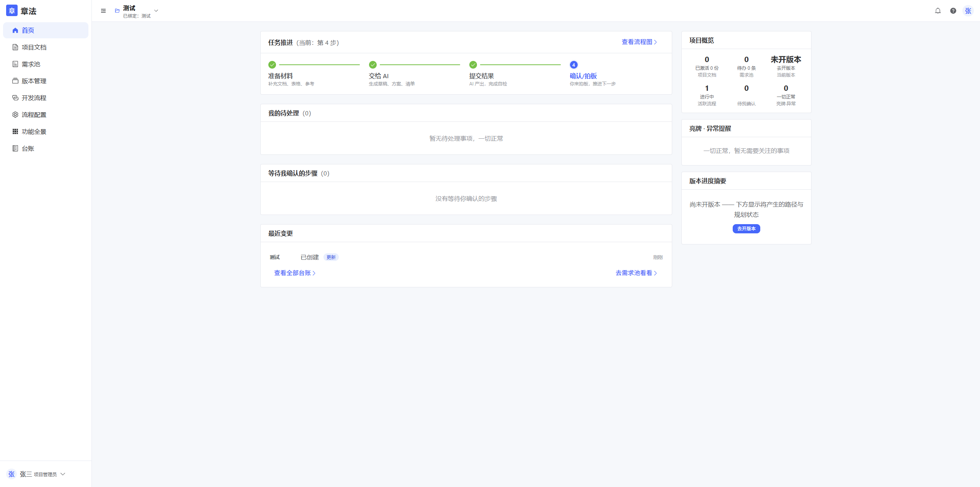This screenshot has height=487, width=980.
Task: Open 需求池 menu item
Action: tap(46, 64)
